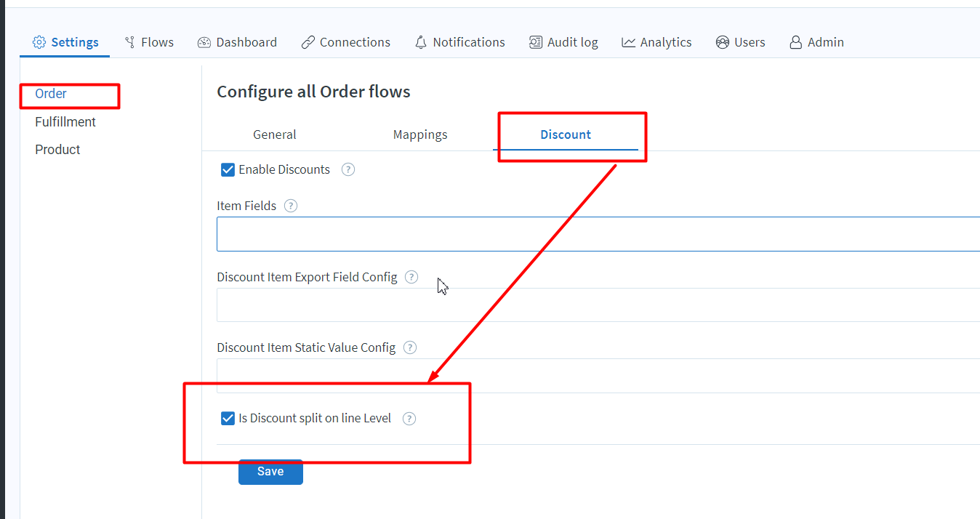Click the Audit log icon
The image size is (980, 519).
(536, 42)
